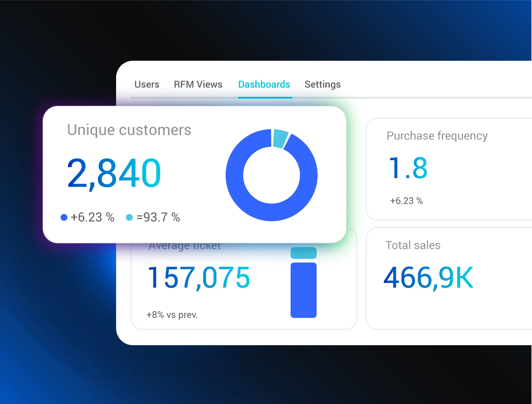The image size is (532, 404).
Task: Open the RFM Views tab
Action: coord(198,84)
